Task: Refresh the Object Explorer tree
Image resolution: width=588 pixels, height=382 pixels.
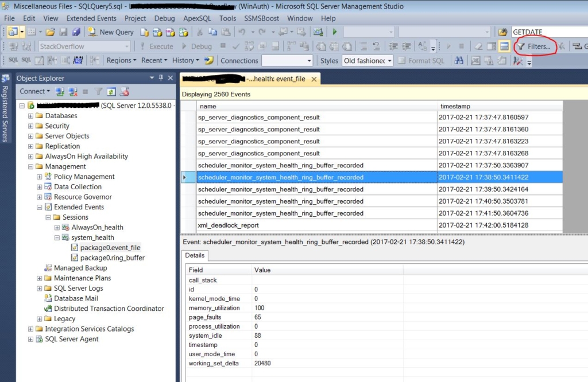Action: point(111,91)
